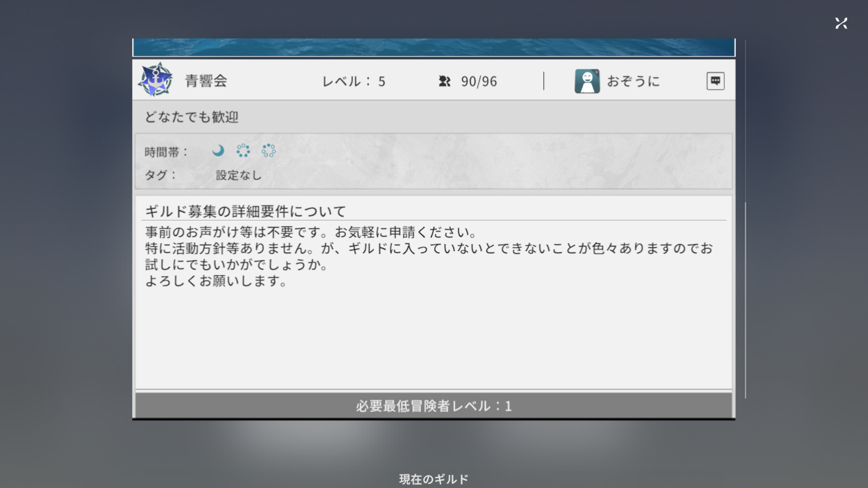Viewport: 868px width, 488px height.
Task: Switch to the 現在のギルド tab
Action: coord(433,480)
